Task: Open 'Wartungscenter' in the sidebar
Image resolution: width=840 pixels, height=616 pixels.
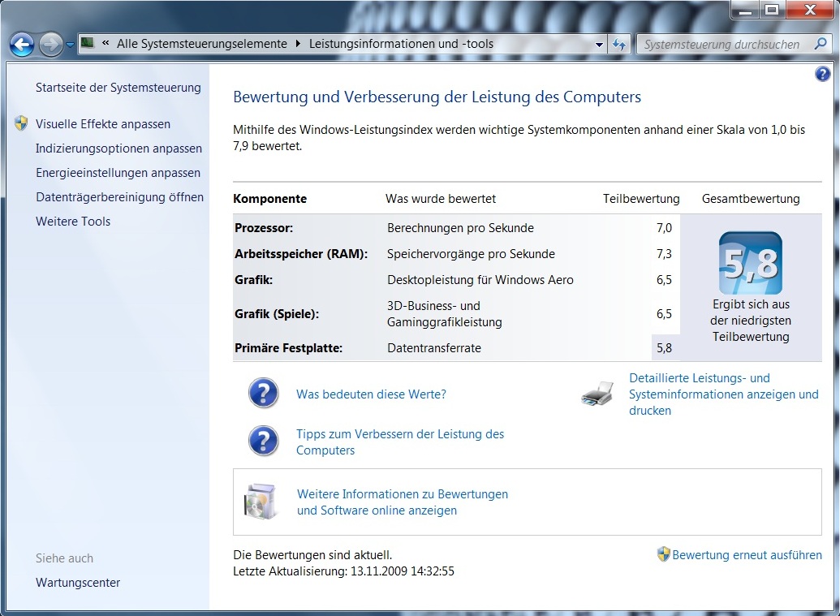Action: (78, 583)
